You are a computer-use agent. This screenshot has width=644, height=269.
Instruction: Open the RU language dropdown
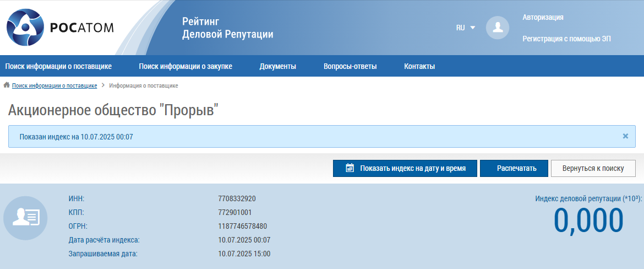tap(465, 28)
